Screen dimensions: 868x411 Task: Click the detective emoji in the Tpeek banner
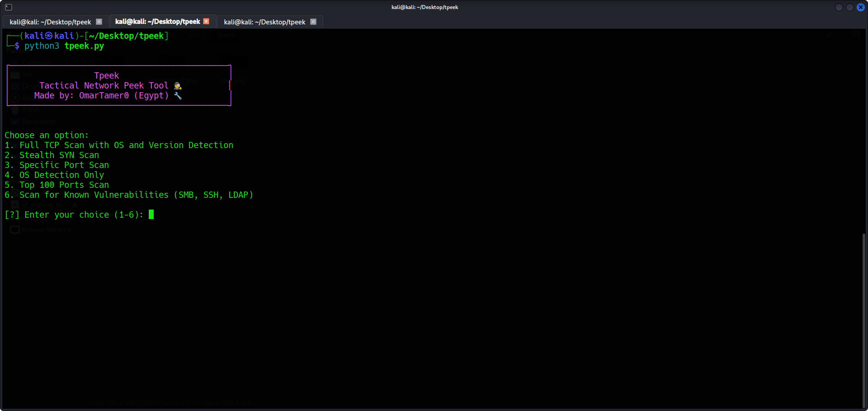(178, 86)
